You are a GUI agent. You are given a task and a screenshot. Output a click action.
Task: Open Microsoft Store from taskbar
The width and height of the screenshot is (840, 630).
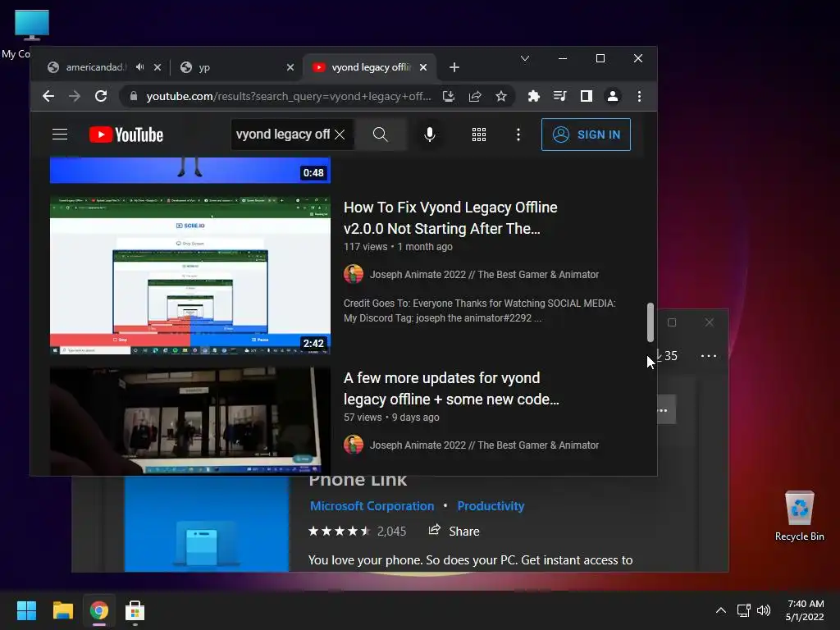(x=135, y=610)
